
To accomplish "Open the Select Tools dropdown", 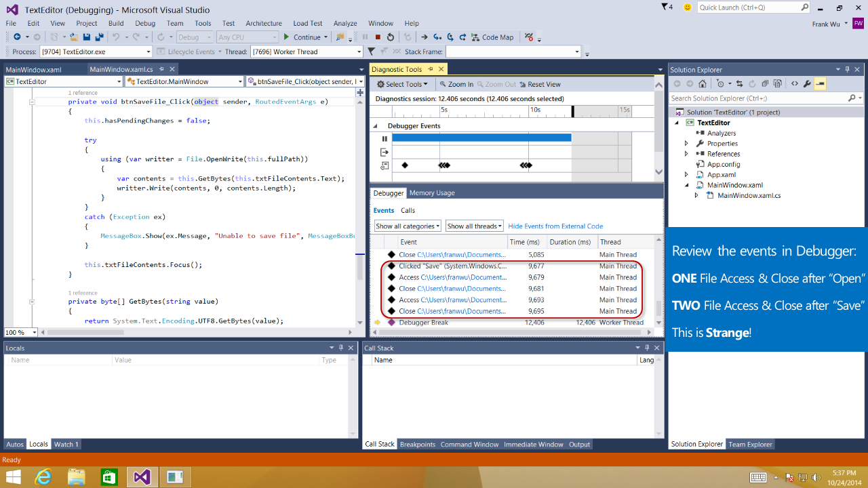I will click(403, 84).
